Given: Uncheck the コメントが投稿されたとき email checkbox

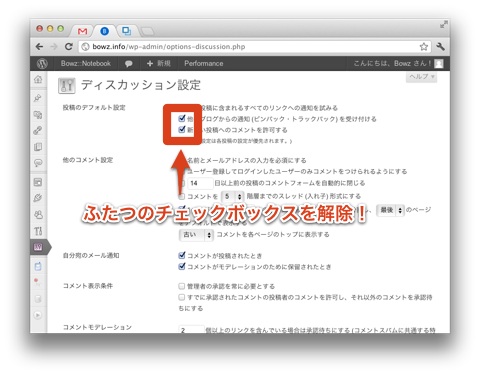Looking at the screenshot, I should 182,255.
